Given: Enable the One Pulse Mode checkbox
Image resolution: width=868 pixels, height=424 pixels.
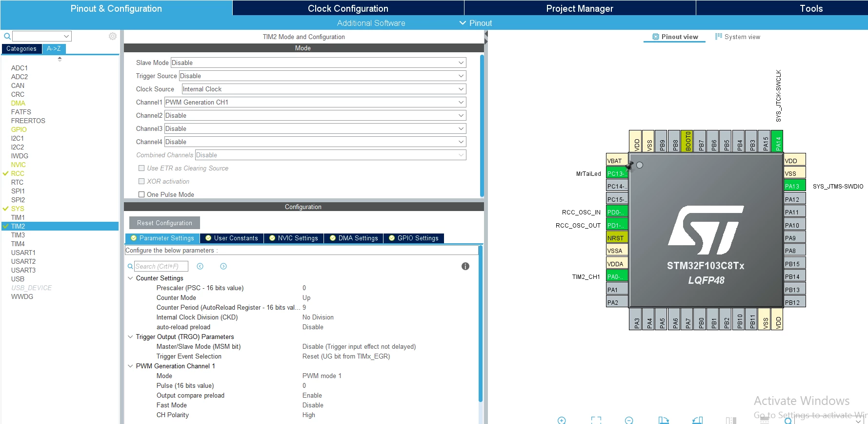Looking at the screenshot, I should click(141, 194).
